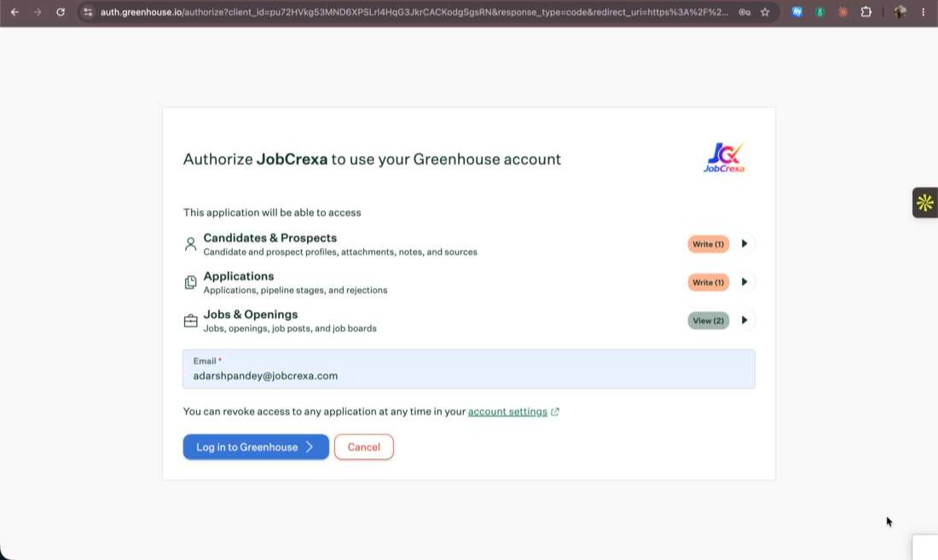This screenshot has width=938, height=560.
Task: Click the Jobs & Openings briefcase icon
Action: point(190,321)
